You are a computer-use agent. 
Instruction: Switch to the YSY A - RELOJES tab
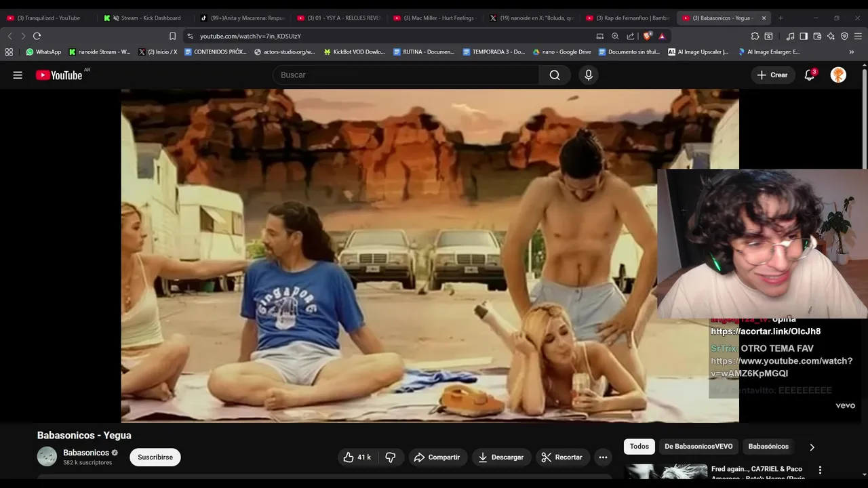(x=339, y=18)
